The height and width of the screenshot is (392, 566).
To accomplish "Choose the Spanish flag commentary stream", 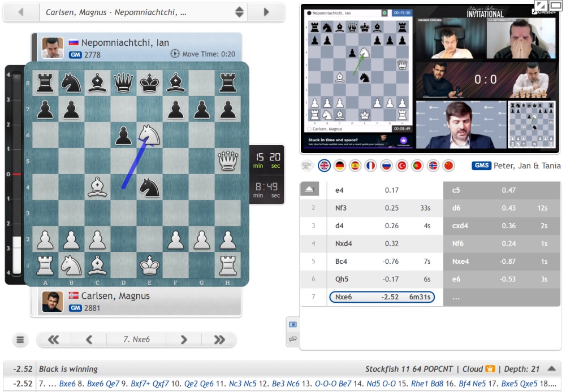I will tap(355, 165).
